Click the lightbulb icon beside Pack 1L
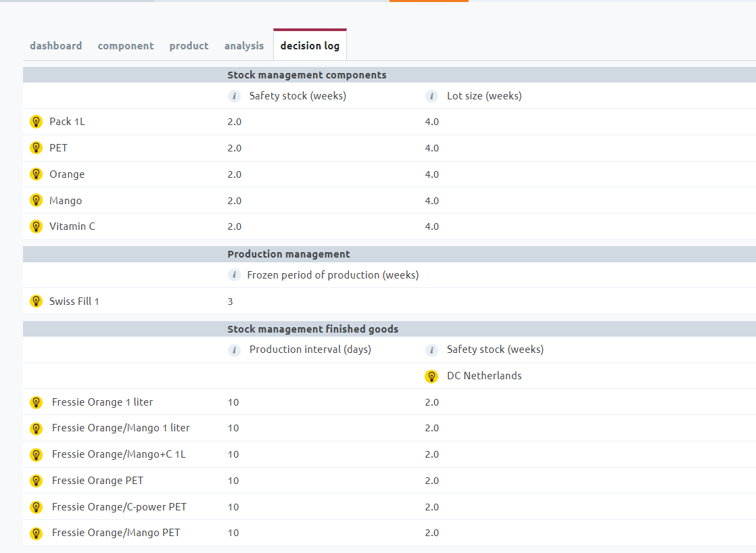Viewport: 756px width, 553px height. coord(36,122)
